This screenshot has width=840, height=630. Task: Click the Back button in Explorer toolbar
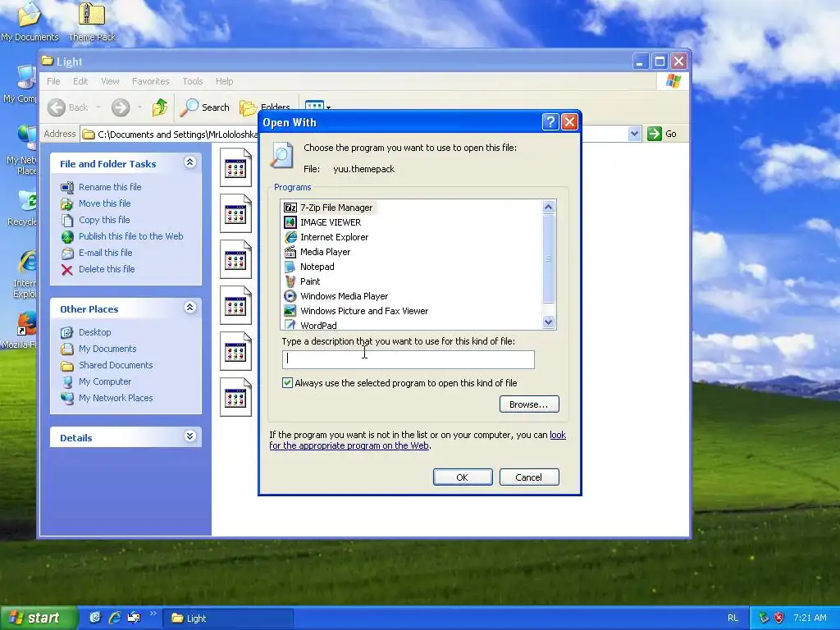(67, 107)
